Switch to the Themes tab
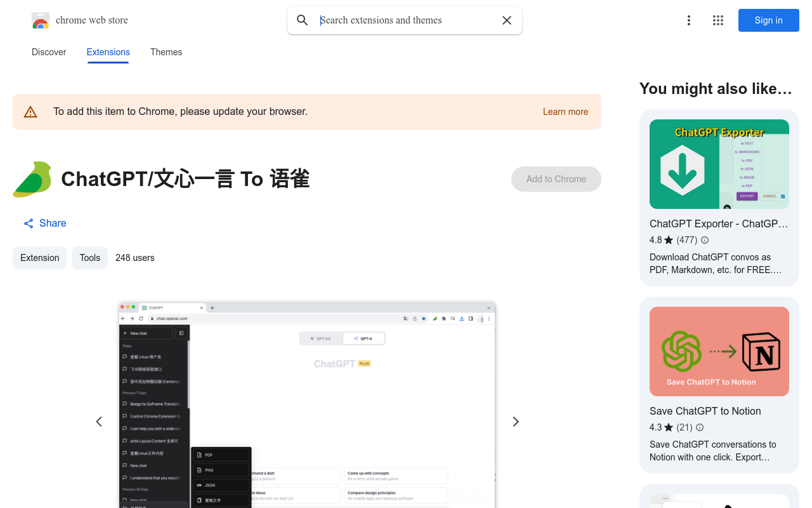The image size is (812, 508). (166, 52)
